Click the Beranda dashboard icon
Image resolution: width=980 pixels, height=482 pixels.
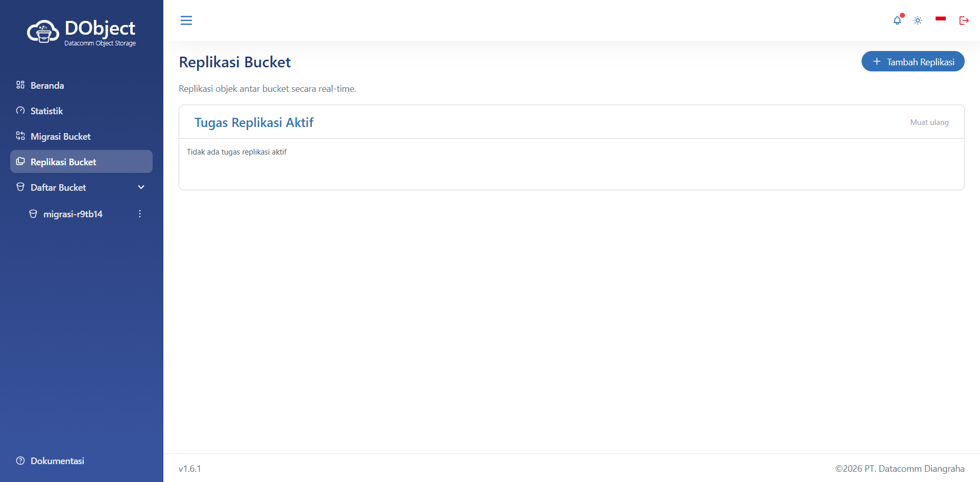pyautogui.click(x=20, y=85)
